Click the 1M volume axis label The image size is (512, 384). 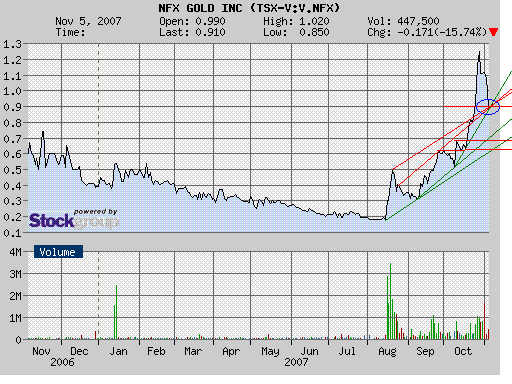(x=15, y=318)
